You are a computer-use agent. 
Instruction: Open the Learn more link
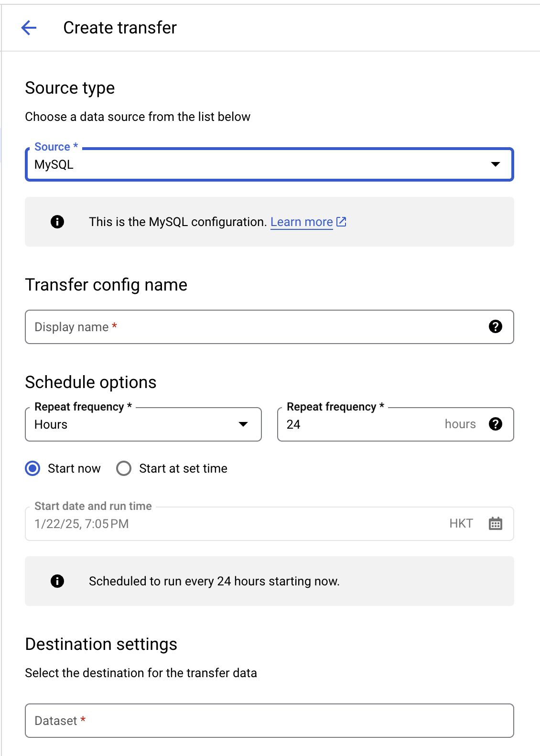click(302, 222)
